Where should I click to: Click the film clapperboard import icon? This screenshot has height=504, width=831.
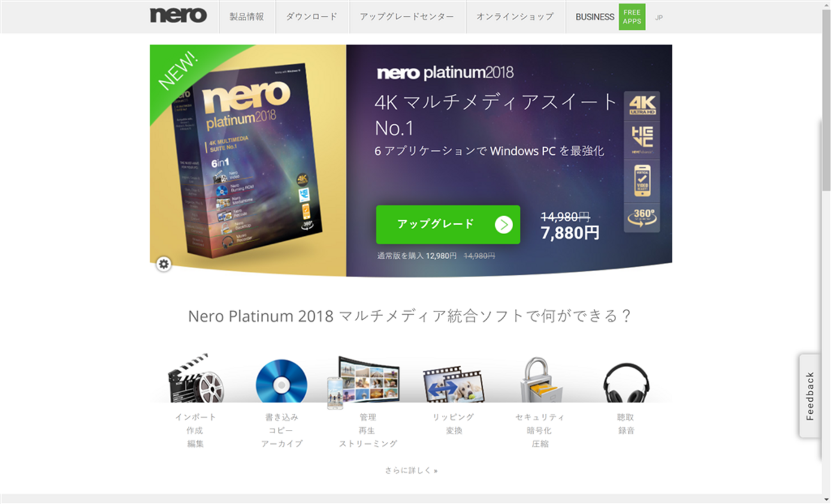(x=196, y=378)
